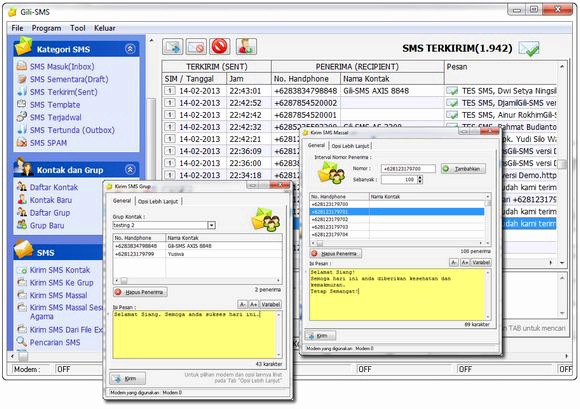This screenshot has width=580, height=409.
Task: Click the yellow message box in Kirim SMS Massal
Action: click(x=397, y=294)
